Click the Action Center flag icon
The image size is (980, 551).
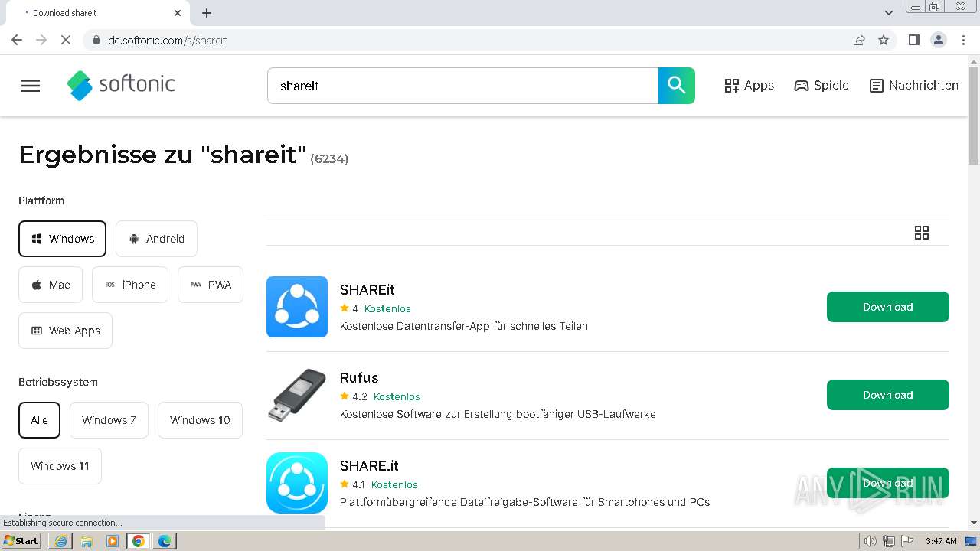pyautogui.click(x=907, y=541)
